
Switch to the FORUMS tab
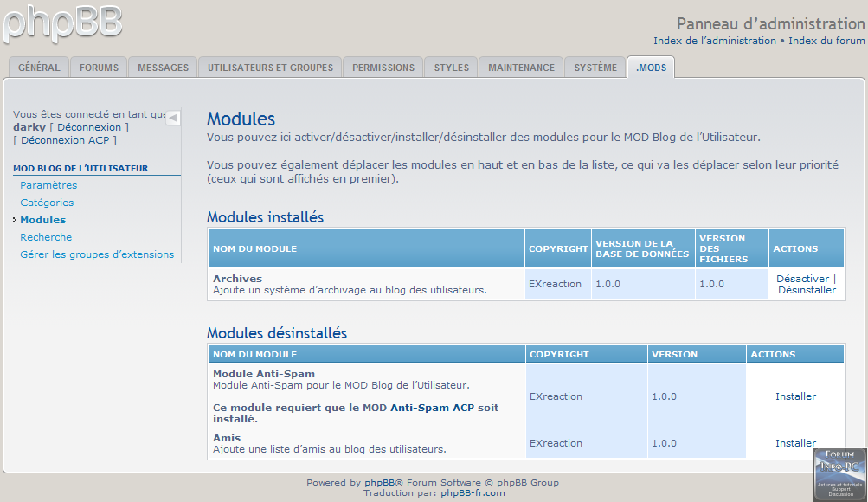[x=100, y=68]
